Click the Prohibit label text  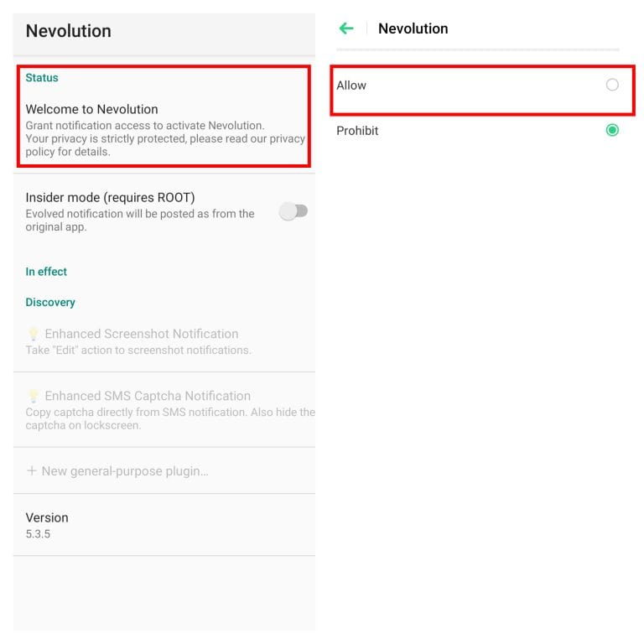(x=357, y=131)
